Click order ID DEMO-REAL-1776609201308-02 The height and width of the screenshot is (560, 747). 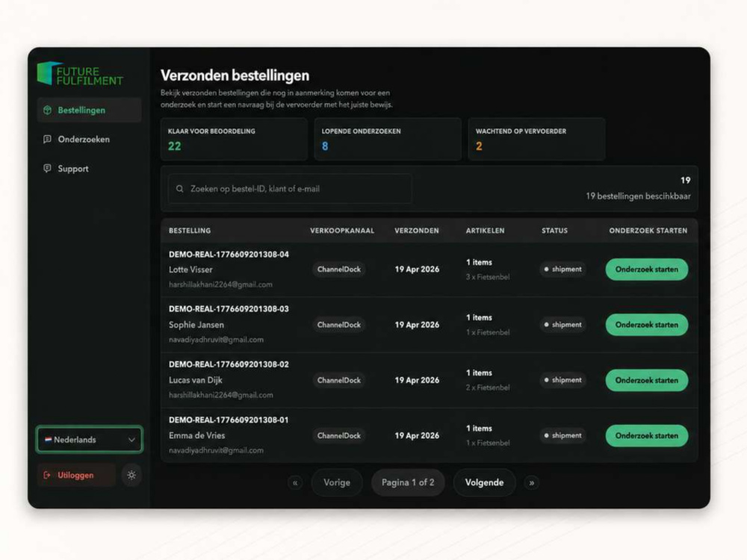pos(229,364)
